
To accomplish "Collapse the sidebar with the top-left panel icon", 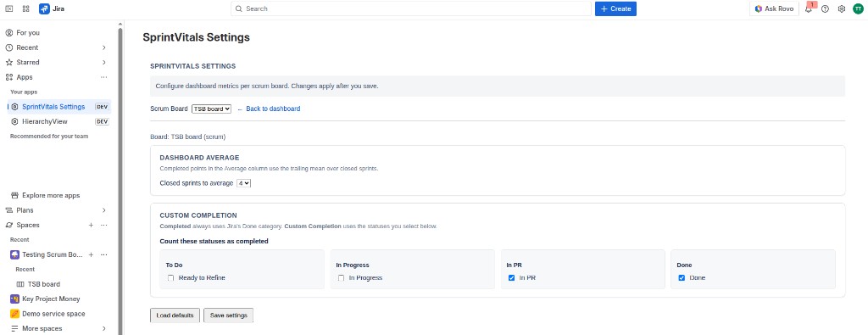I will coord(8,8).
